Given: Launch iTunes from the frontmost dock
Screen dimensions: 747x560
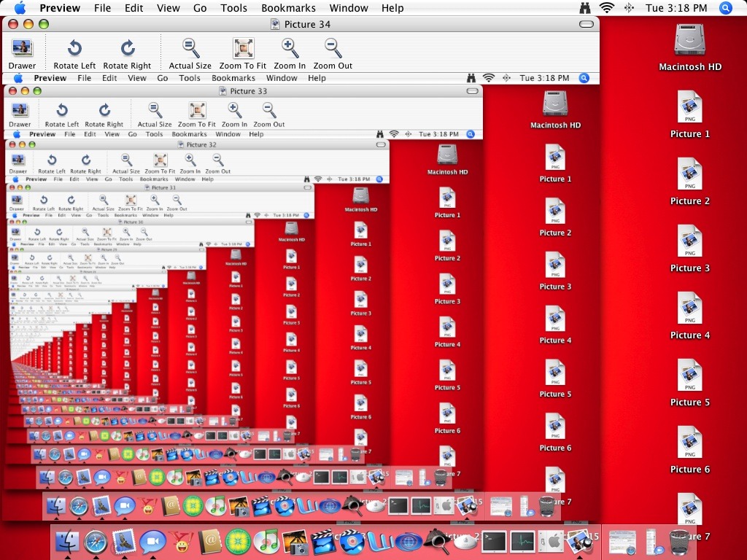Looking at the screenshot, I should pos(266,541).
